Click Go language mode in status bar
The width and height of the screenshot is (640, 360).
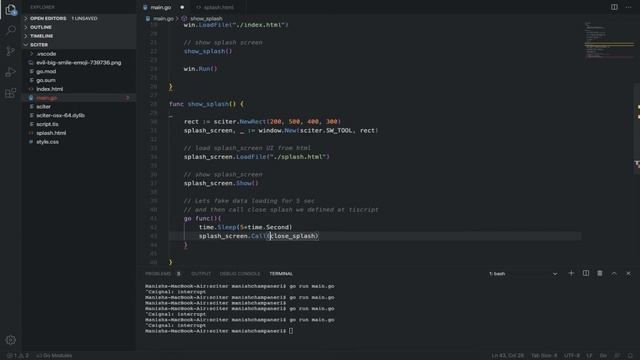603,356
